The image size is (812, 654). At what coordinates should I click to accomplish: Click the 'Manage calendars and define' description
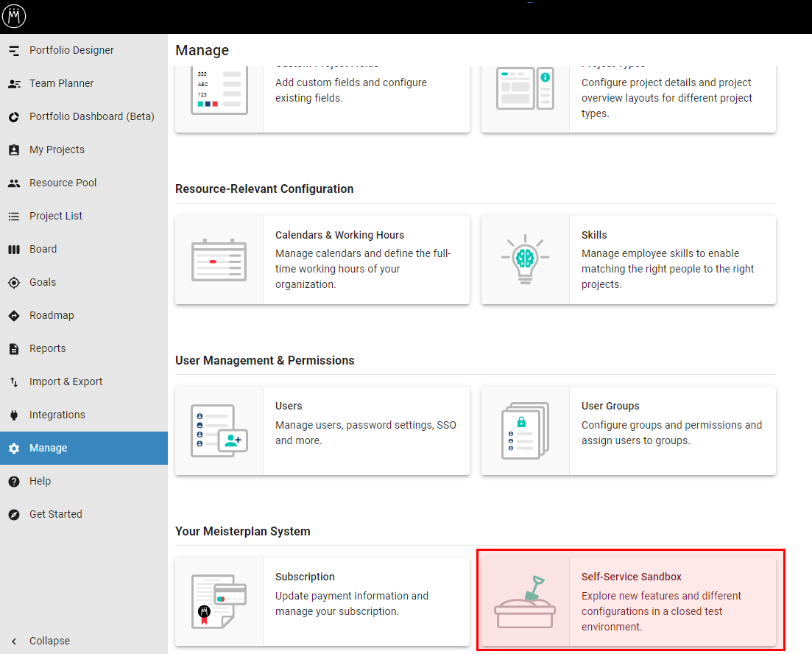(364, 269)
